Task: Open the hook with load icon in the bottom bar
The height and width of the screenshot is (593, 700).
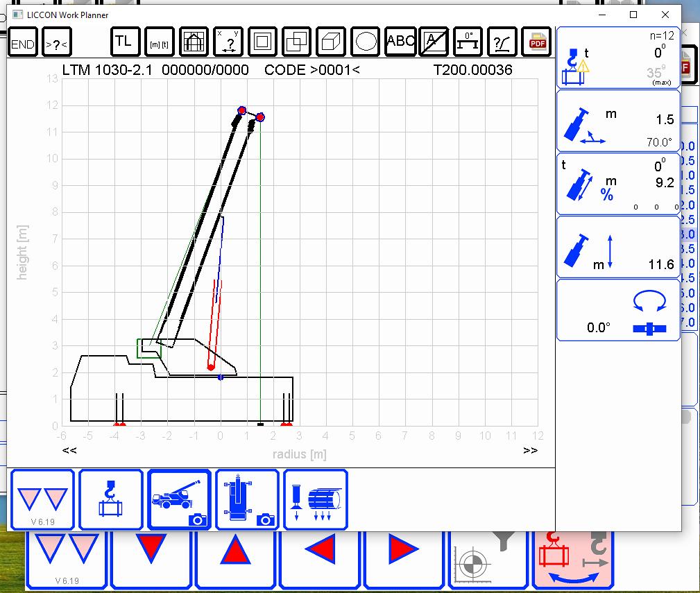Action: [111, 500]
